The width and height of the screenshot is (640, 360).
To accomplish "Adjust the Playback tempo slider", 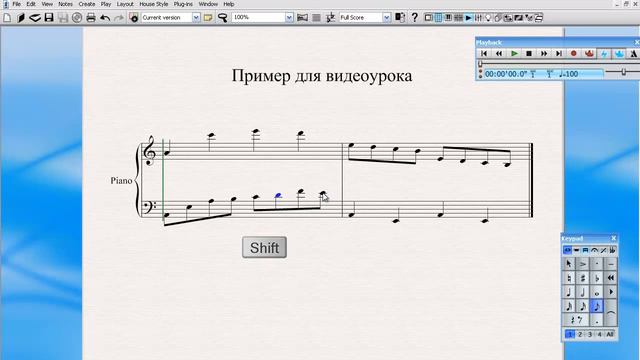I will 623,72.
